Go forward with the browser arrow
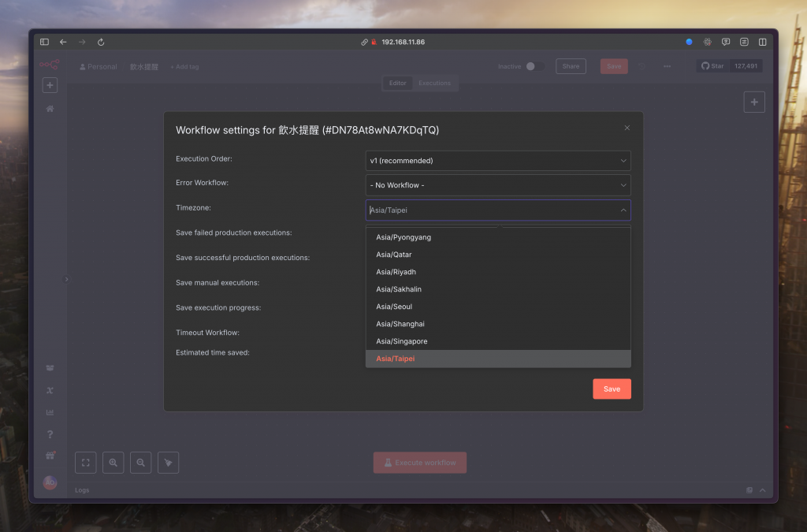Image resolution: width=807 pixels, height=532 pixels. coord(82,43)
